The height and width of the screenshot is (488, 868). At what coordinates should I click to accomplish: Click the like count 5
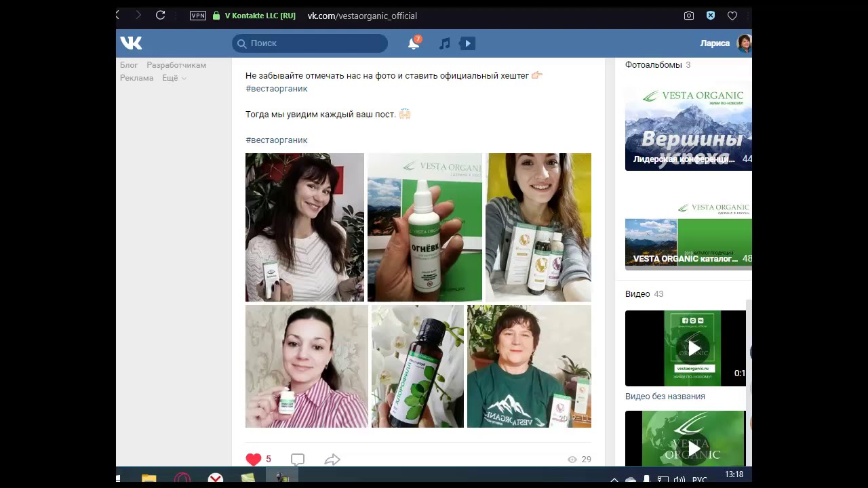coord(269,460)
